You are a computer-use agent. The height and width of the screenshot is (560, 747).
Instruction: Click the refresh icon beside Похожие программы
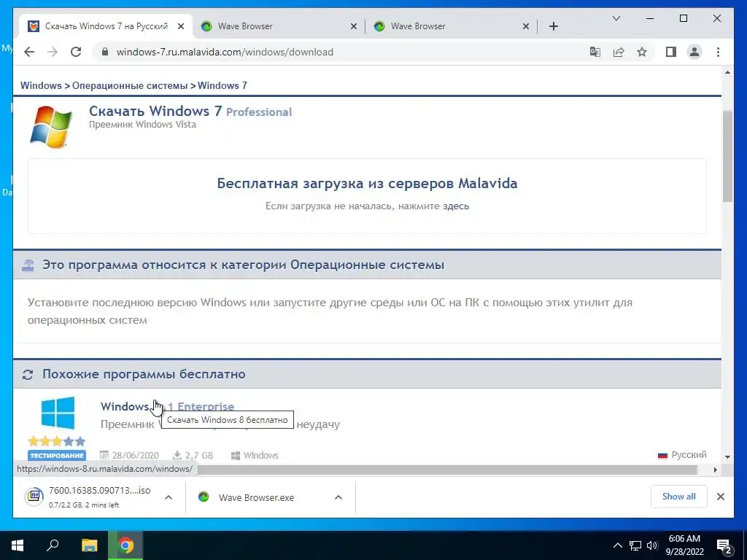[x=28, y=375]
